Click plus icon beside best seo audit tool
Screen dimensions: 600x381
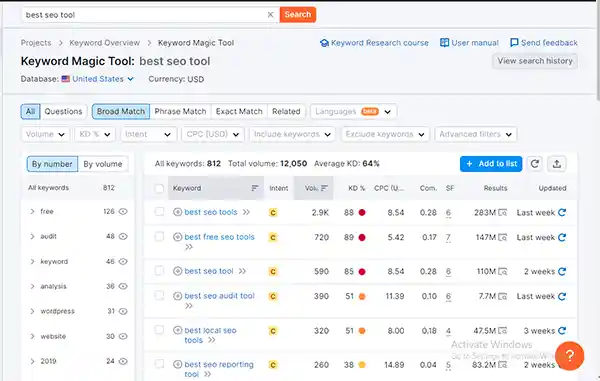[x=178, y=296]
